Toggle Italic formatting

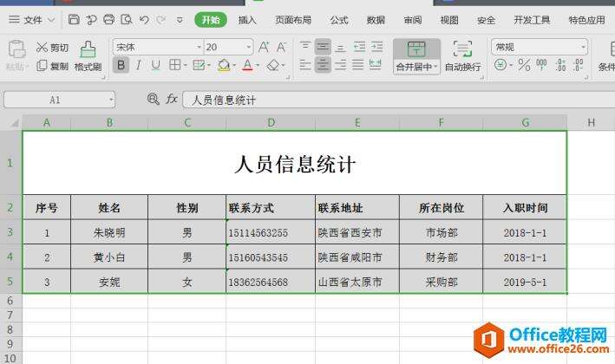pos(138,65)
